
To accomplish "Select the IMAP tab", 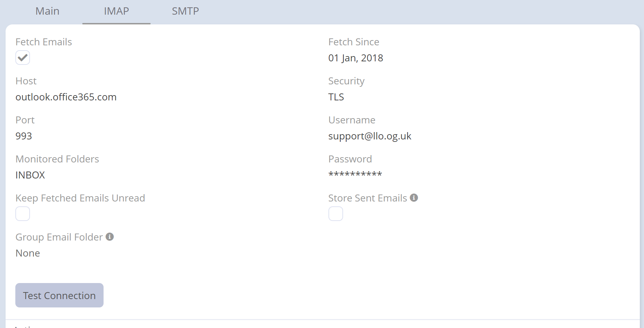I will pos(116,11).
